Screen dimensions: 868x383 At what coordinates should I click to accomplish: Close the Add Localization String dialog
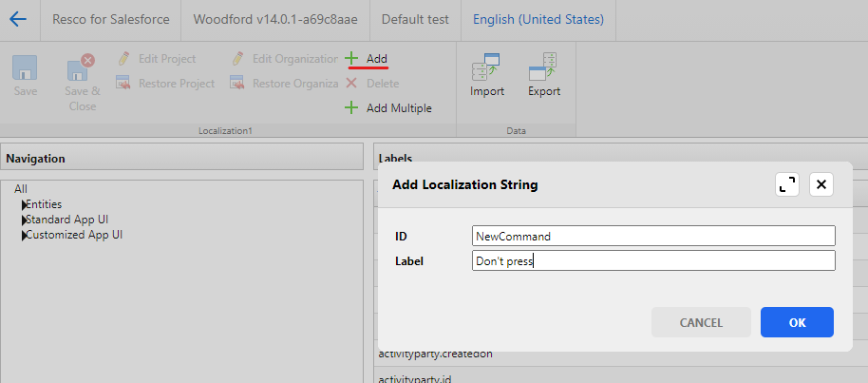click(x=821, y=184)
